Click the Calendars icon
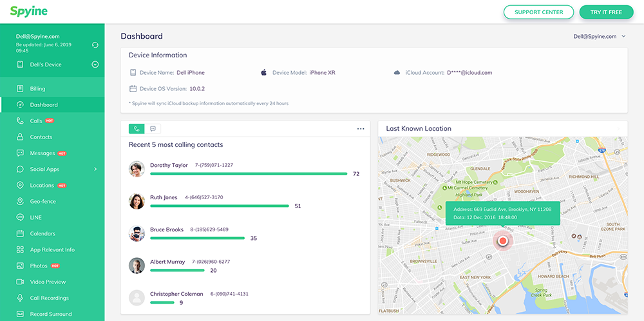This screenshot has height=321, width=644. click(x=20, y=233)
